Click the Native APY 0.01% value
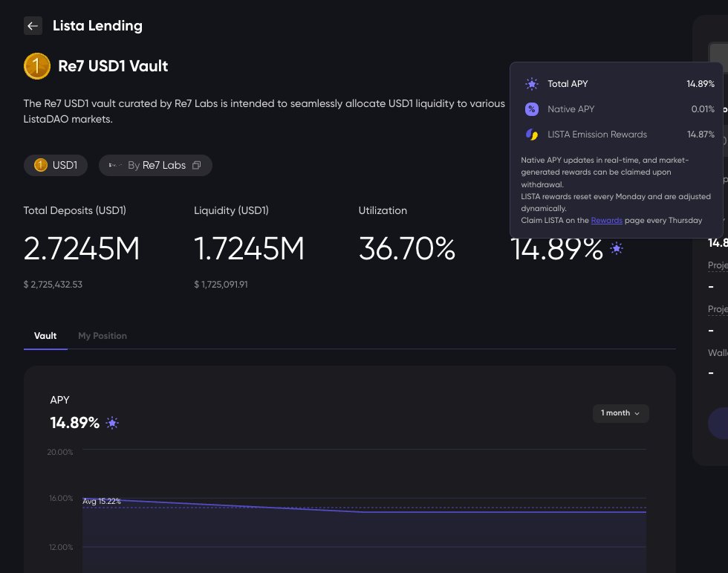The image size is (728, 573). pos(703,109)
